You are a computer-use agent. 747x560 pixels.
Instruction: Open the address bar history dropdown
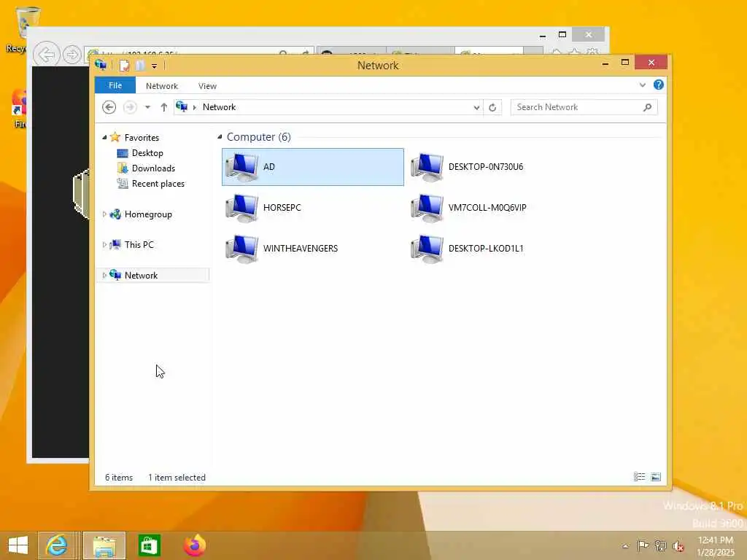point(476,108)
